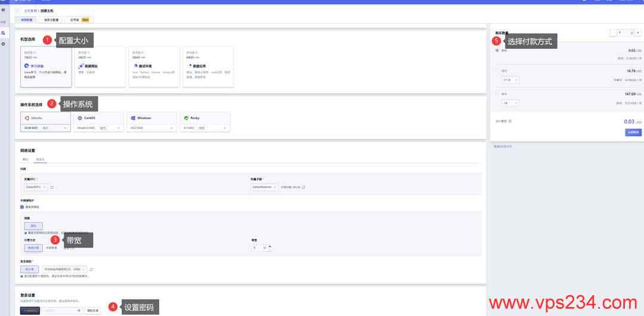
Task: Select the 14.76 USD payment option
Action: 497,71
